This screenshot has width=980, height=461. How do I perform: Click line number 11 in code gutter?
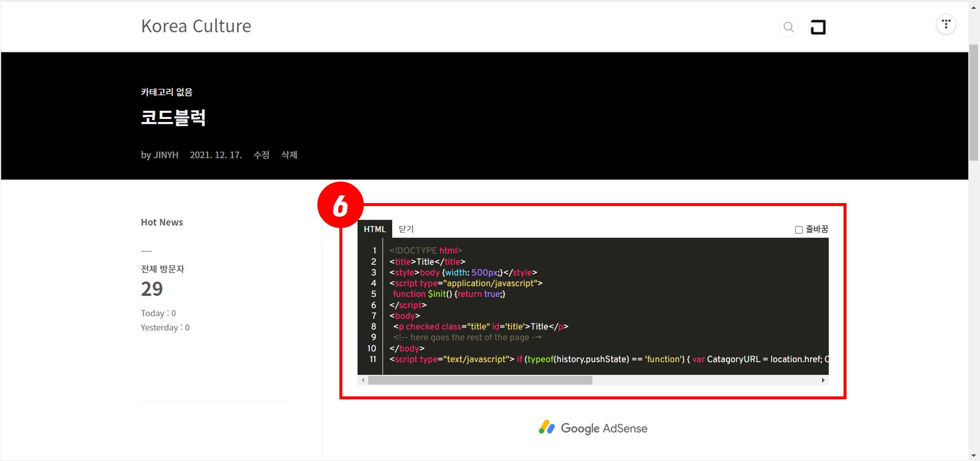click(x=373, y=359)
